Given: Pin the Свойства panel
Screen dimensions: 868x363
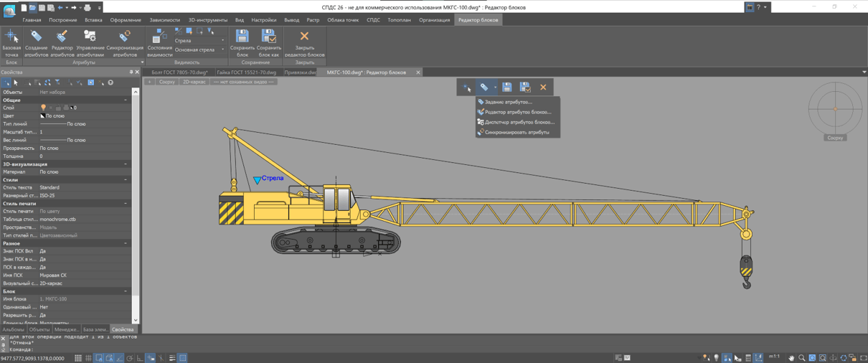Looking at the screenshot, I should click(x=131, y=72).
